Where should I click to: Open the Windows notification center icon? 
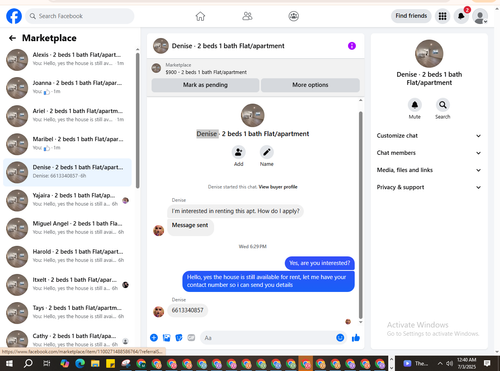[x=487, y=363]
